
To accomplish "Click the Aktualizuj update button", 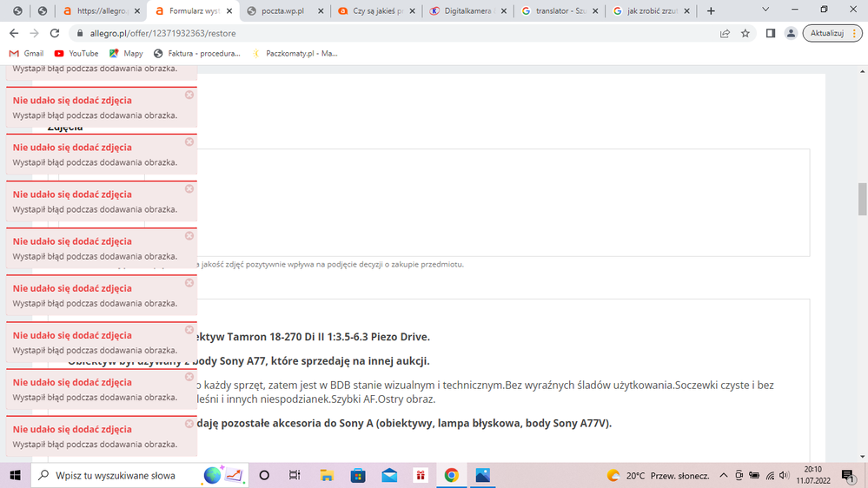I will [826, 33].
